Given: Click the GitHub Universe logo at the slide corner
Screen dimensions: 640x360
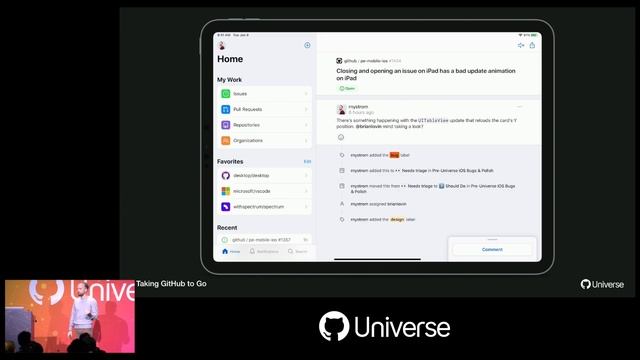Looking at the screenshot, I should [602, 284].
